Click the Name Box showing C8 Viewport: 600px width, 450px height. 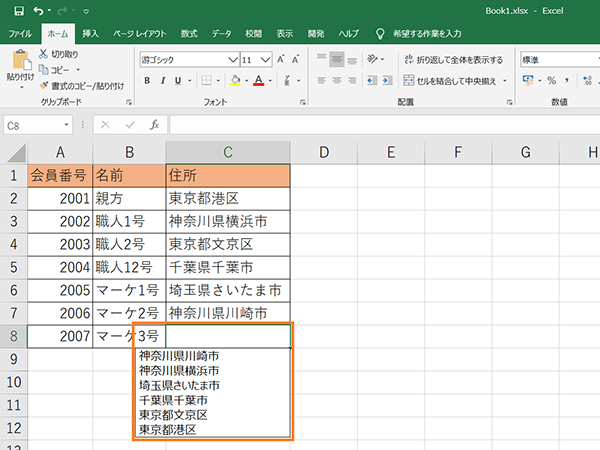[35, 125]
